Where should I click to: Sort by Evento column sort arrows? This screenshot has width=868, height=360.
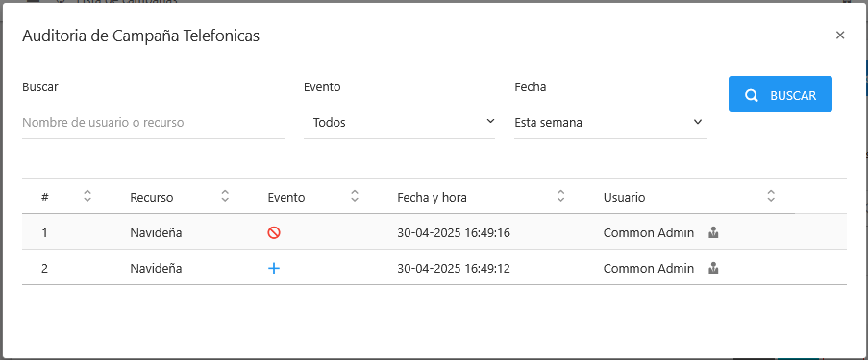355,196
